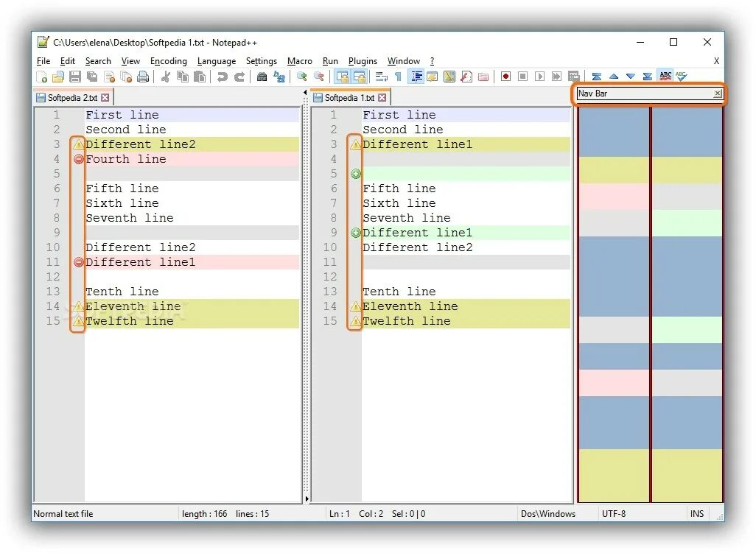Toggle the indent guide toolbar button

tap(416, 77)
